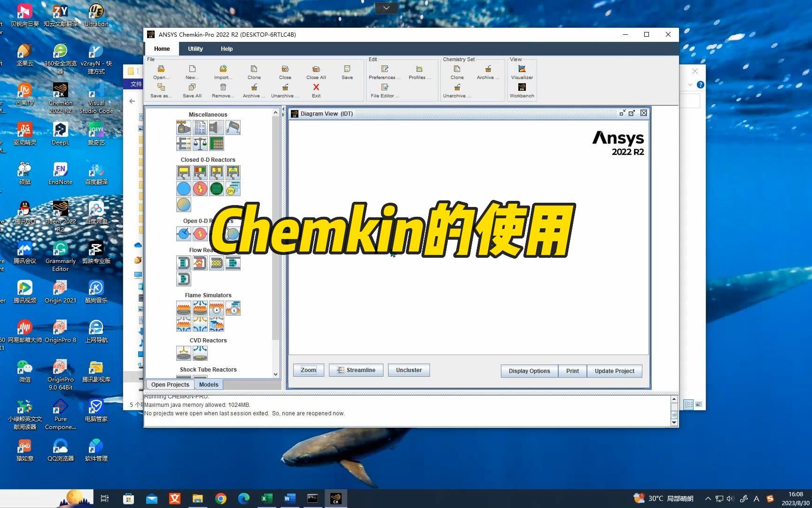Switch to the Models tab
Viewport: 812px width, 508px height.
click(x=209, y=384)
